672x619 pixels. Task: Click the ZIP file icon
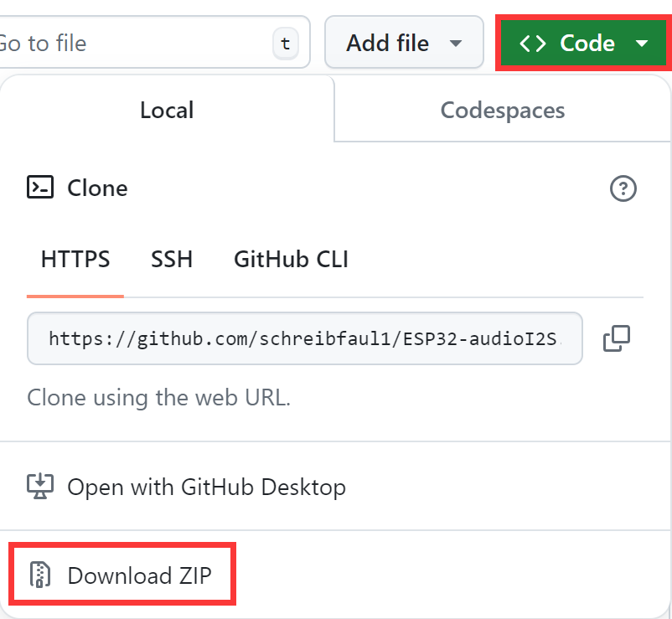[x=40, y=575]
